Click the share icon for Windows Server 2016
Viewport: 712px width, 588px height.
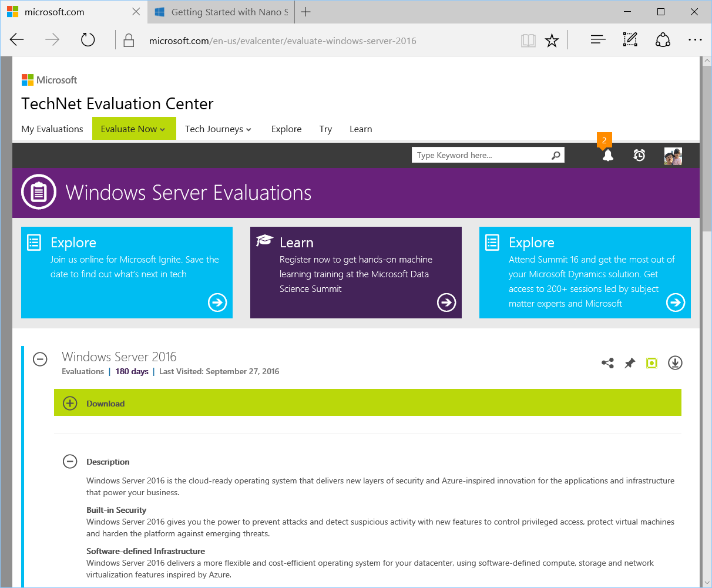point(607,363)
